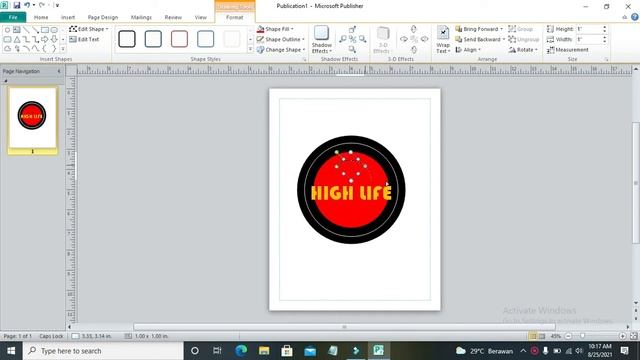
Task: Click the horizontal scrollbar
Action: [x=344, y=327]
